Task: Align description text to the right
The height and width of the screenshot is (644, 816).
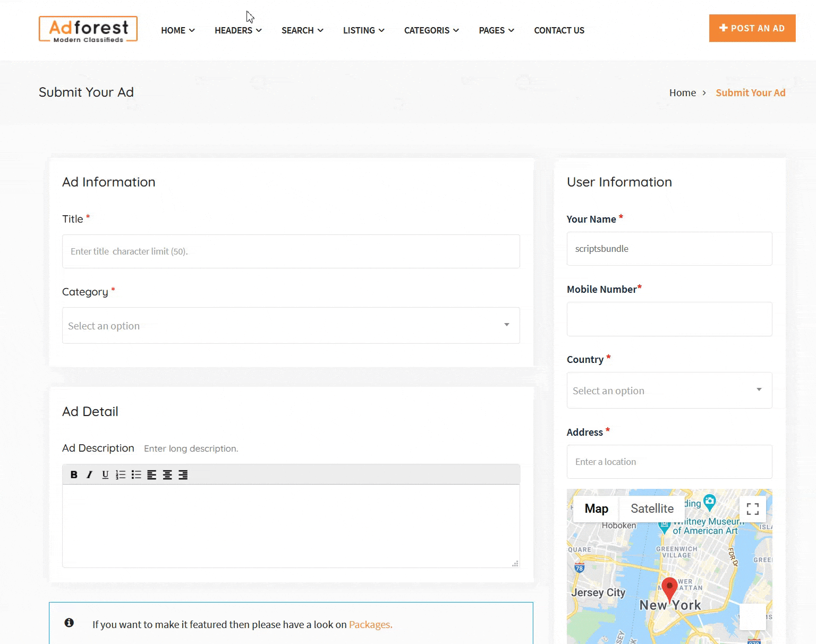Action: click(183, 474)
